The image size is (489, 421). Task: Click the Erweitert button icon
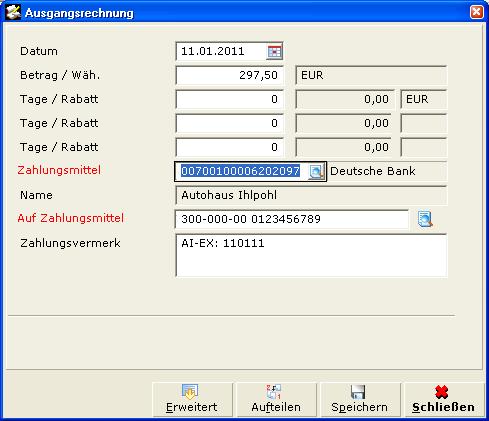[x=190, y=392]
